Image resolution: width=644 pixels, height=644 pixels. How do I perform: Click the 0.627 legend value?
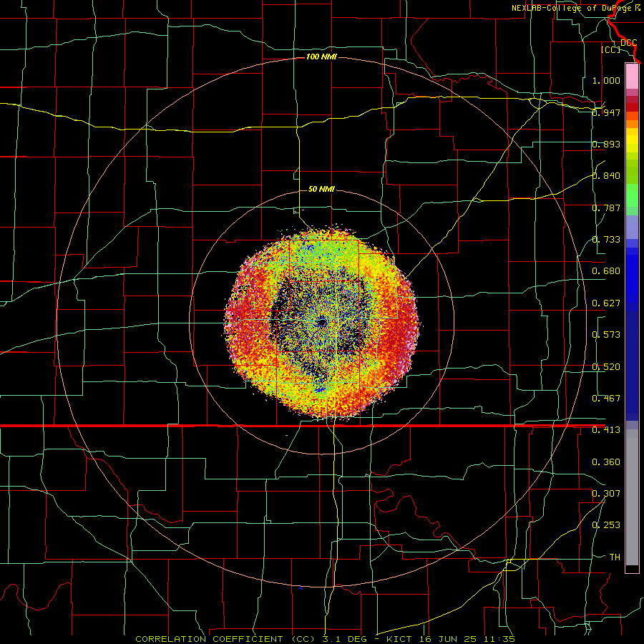606,303
